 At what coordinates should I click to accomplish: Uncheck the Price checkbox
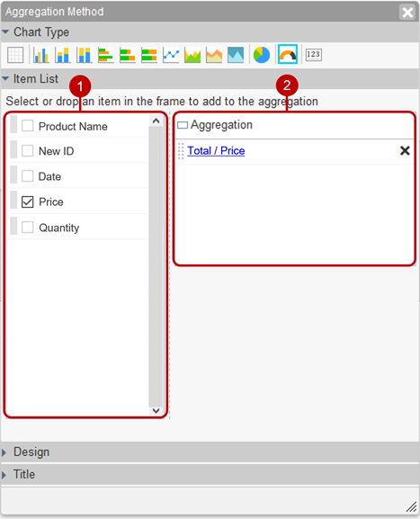[x=28, y=201]
